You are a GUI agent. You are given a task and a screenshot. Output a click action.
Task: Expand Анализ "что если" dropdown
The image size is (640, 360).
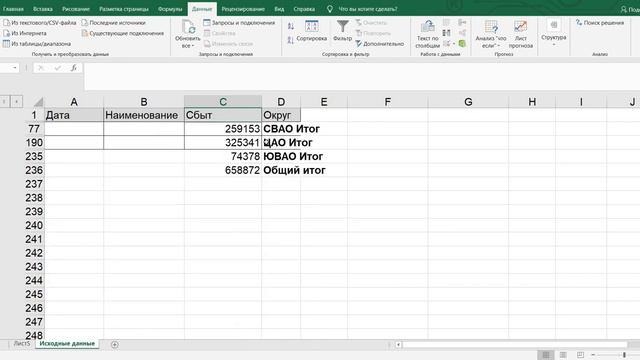pyautogui.click(x=499, y=46)
